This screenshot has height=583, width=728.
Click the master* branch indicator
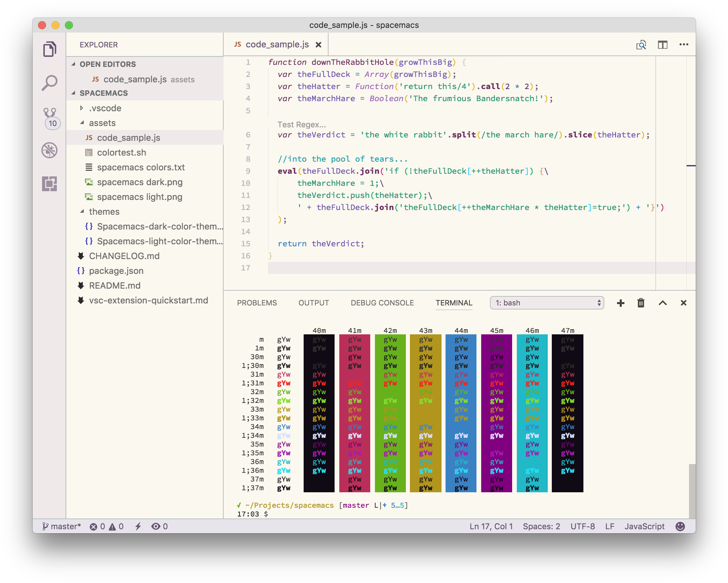coord(62,526)
